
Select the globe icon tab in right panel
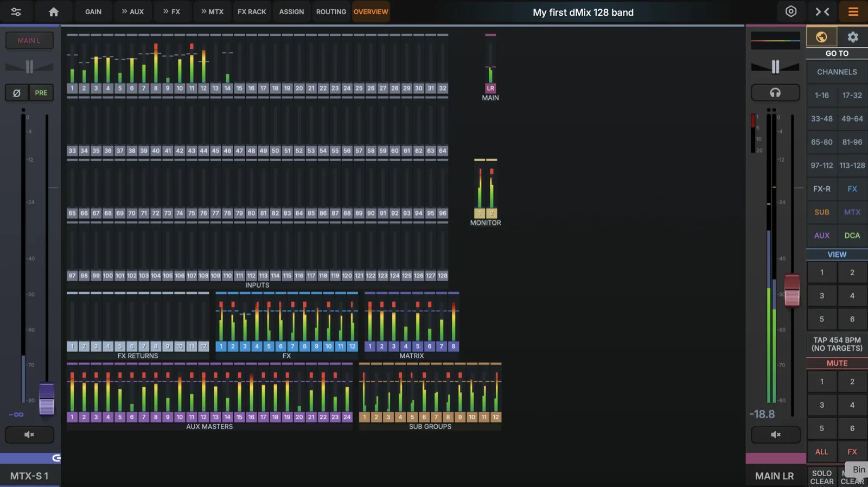821,37
